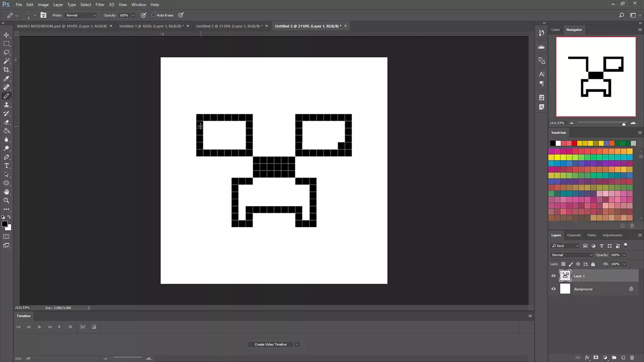
Task: Click the options bar Opacity value field
Action: tap(124, 15)
